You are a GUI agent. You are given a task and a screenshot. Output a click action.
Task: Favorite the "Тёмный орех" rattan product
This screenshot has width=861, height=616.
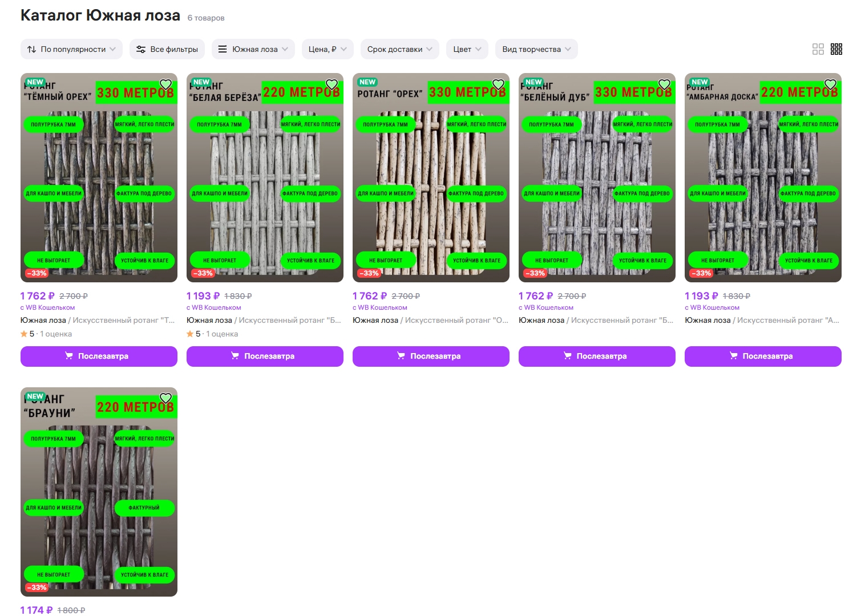click(x=165, y=85)
